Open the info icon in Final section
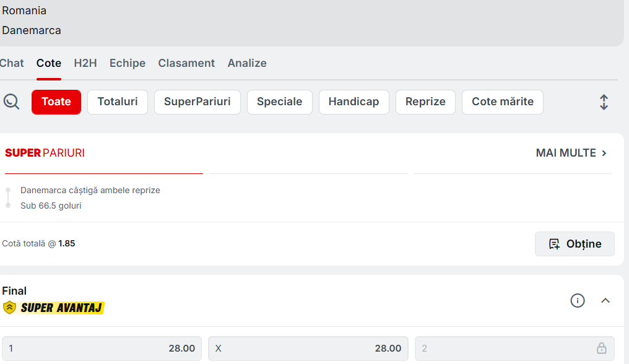The image size is (629, 364). 577,301
